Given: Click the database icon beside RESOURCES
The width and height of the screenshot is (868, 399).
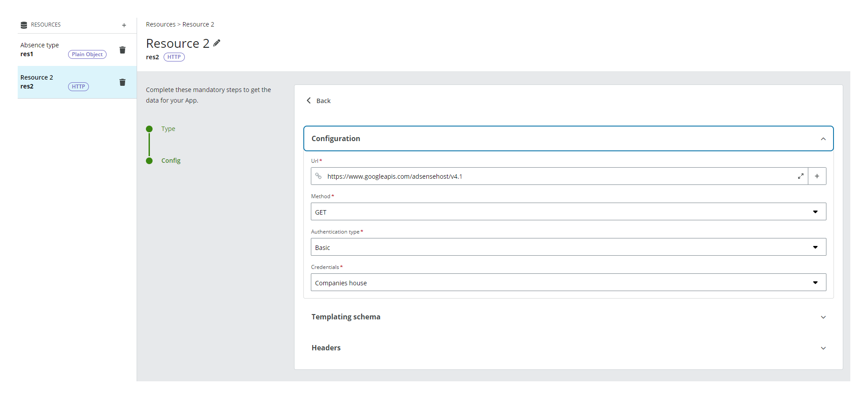Looking at the screenshot, I should pos(23,25).
